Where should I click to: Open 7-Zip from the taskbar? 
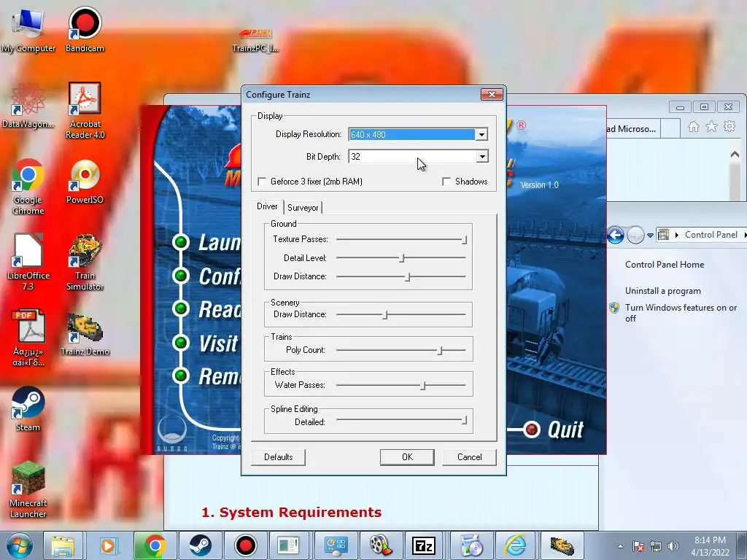point(424,545)
